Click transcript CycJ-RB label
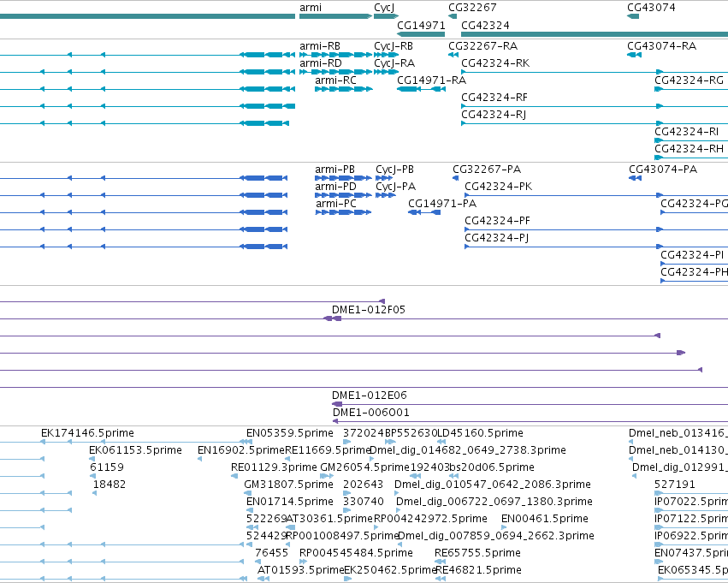728x583 pixels. click(x=394, y=46)
